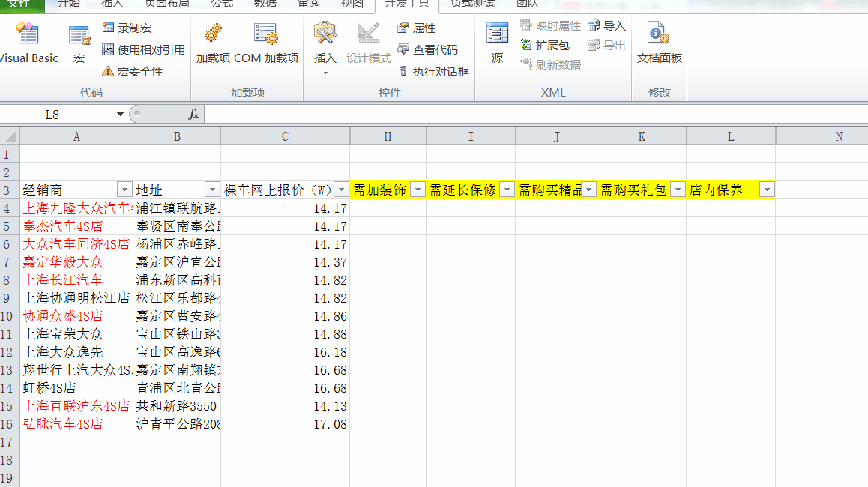The width and height of the screenshot is (868, 487).
Task: Start recording with 录制宏
Action: [x=127, y=28]
